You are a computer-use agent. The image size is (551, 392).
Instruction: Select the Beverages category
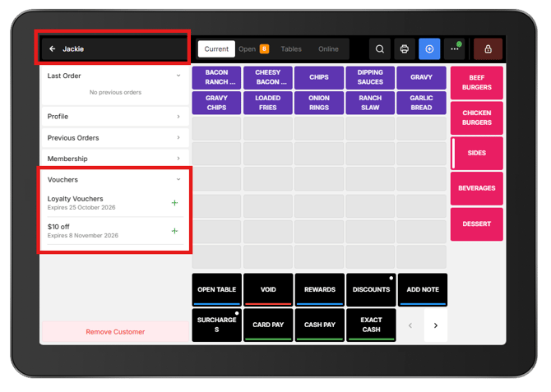point(477,188)
